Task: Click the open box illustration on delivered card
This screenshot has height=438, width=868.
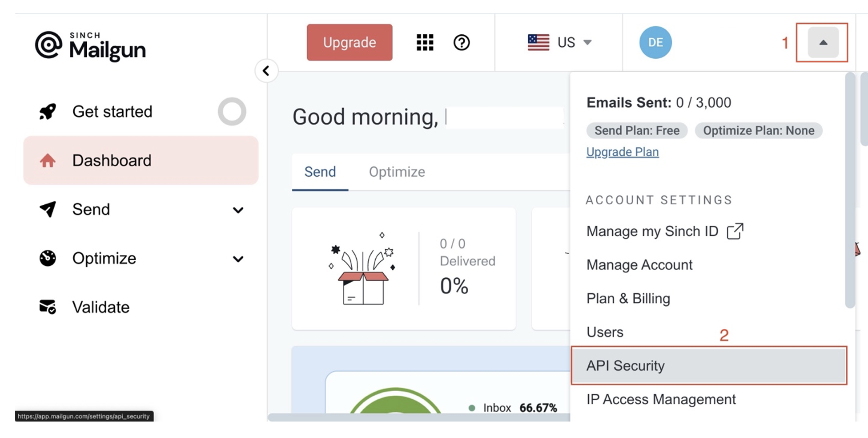Action: pos(362,269)
